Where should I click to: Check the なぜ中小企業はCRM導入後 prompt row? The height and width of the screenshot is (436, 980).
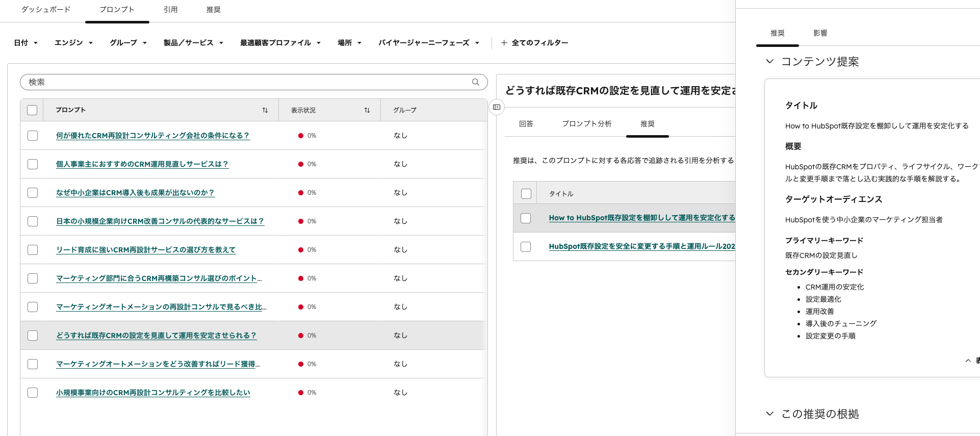click(33, 193)
